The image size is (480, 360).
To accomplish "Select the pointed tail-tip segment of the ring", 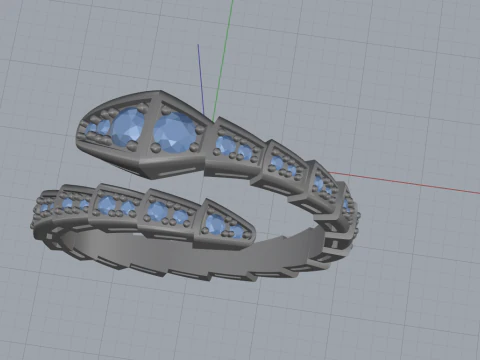I will click(224, 224).
